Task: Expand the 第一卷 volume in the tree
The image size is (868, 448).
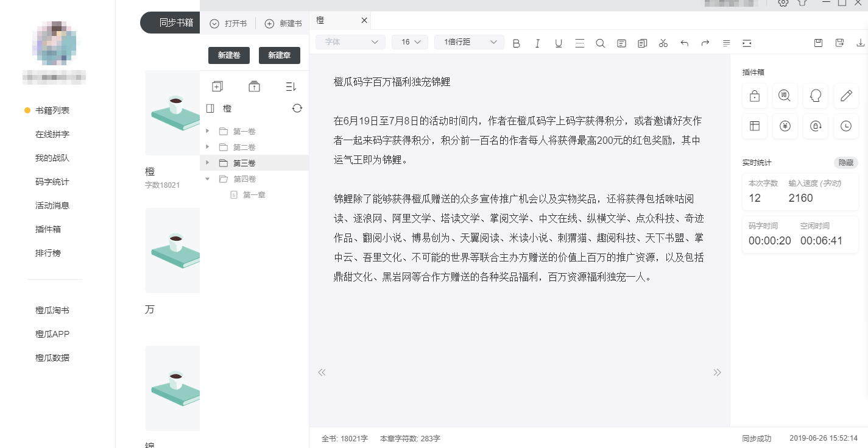Action: 207,131
